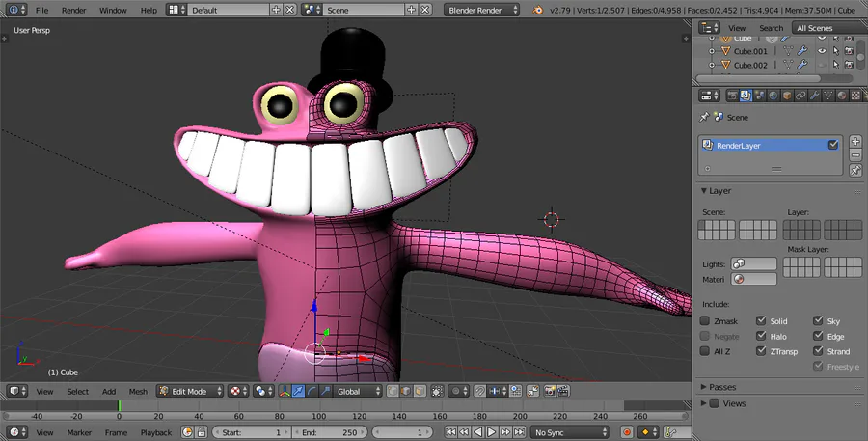
Task: Open the Render properties tab icon
Action: click(x=732, y=96)
